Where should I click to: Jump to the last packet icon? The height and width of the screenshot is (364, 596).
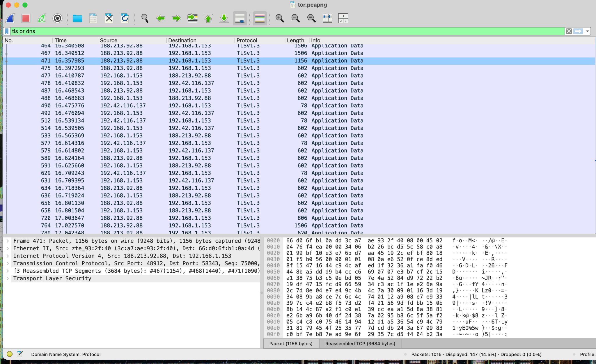(224, 18)
